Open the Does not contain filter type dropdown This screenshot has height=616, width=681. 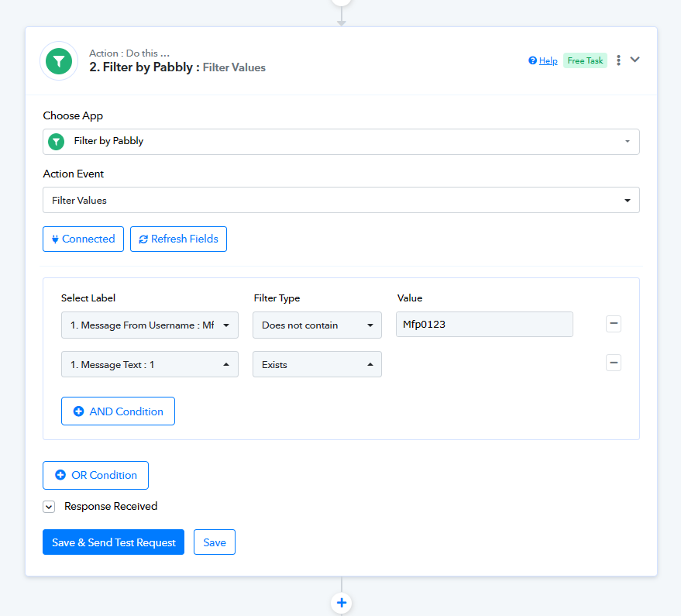317,325
